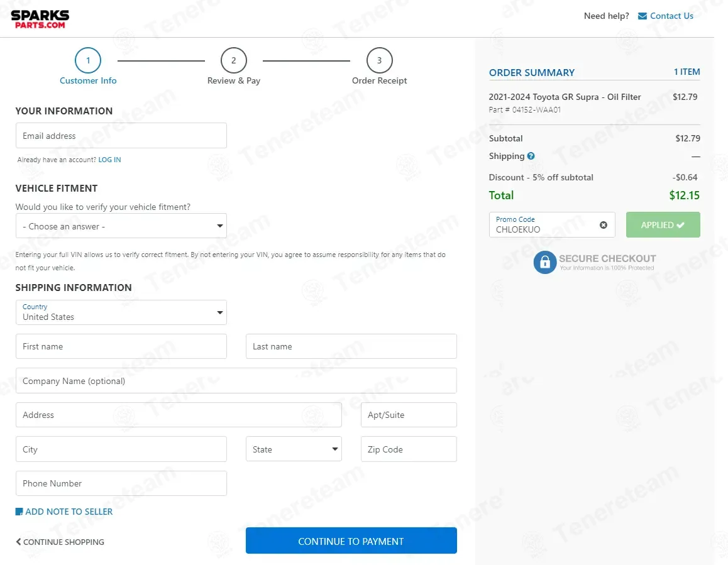Image resolution: width=728 pixels, height=565 pixels.
Task: Click into the Zip Code field
Action: pyautogui.click(x=409, y=449)
